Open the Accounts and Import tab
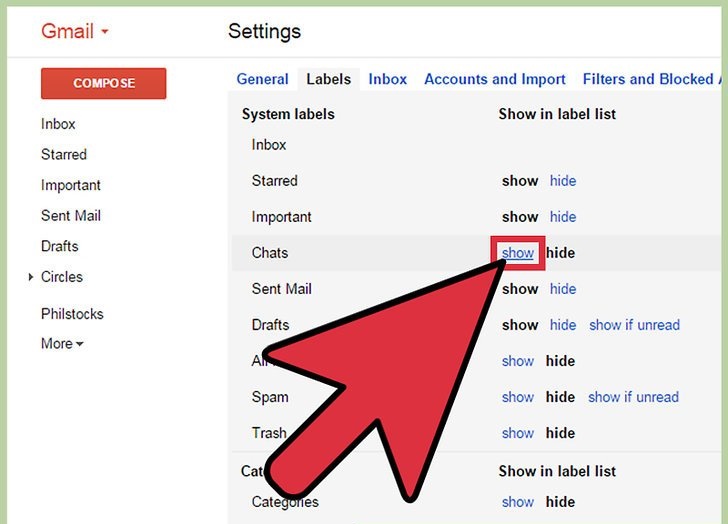Viewport: 728px width, 524px height. click(x=495, y=79)
